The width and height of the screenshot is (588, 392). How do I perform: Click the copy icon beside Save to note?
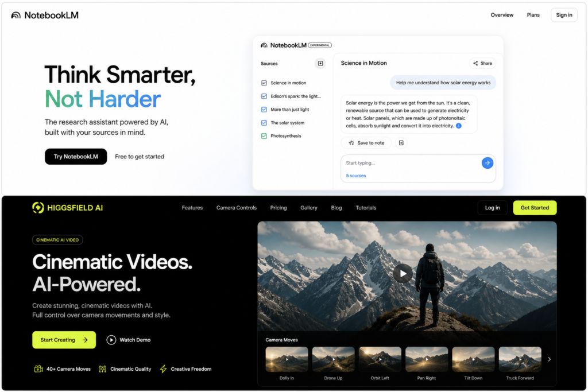(401, 143)
